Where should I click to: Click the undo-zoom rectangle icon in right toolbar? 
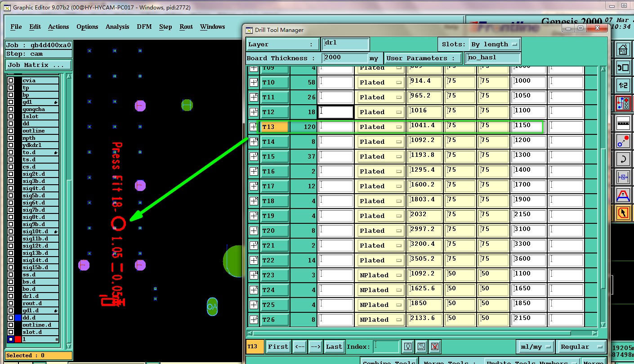(x=623, y=68)
